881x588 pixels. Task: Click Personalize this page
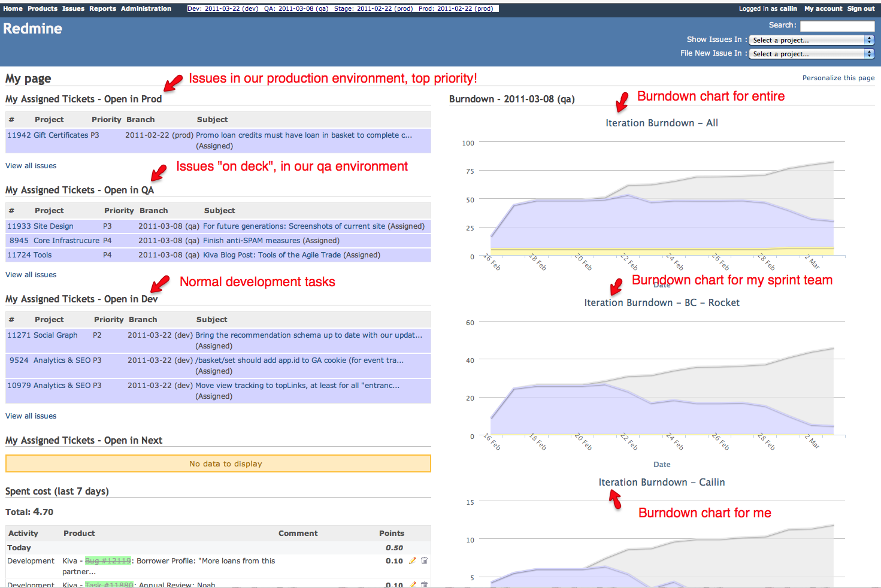point(838,78)
